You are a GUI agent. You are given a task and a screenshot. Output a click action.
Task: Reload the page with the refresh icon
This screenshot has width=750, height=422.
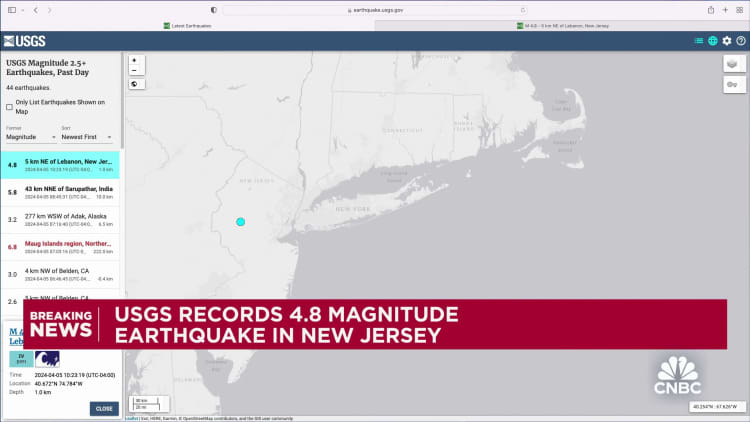point(523,10)
